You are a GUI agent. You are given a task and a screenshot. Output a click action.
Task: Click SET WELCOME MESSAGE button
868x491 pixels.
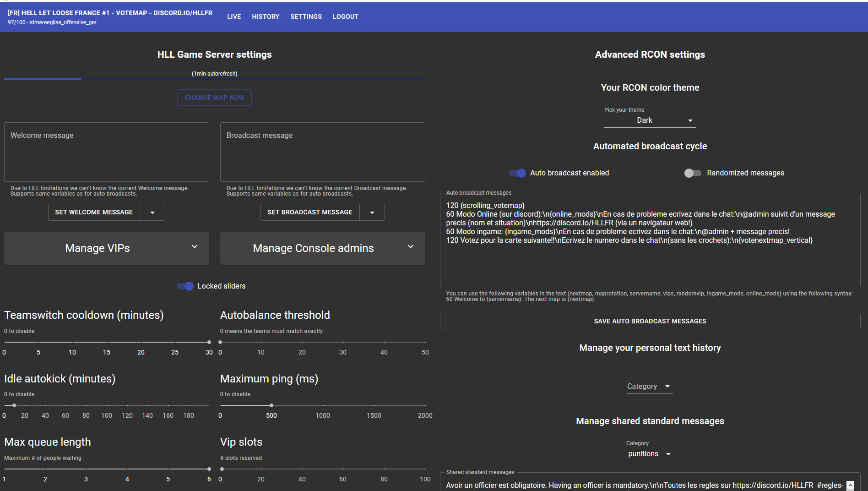click(x=94, y=212)
